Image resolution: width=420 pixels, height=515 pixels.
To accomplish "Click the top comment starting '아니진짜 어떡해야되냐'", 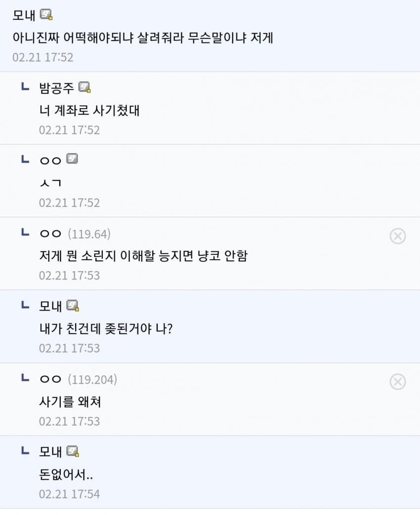I will 142,38.
